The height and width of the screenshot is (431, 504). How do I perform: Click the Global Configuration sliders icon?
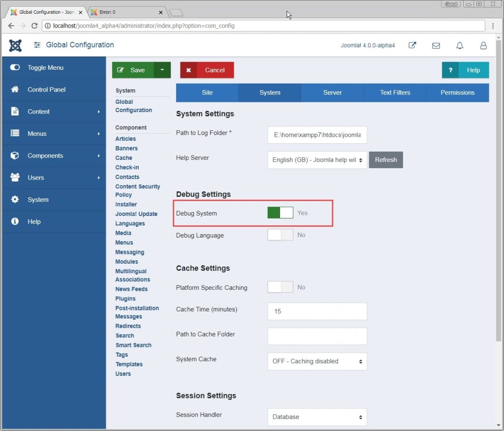[37, 45]
